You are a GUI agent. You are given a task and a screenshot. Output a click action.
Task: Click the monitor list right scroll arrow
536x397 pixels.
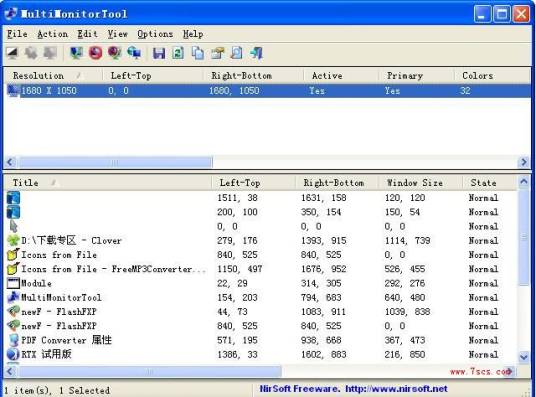pos(524,162)
